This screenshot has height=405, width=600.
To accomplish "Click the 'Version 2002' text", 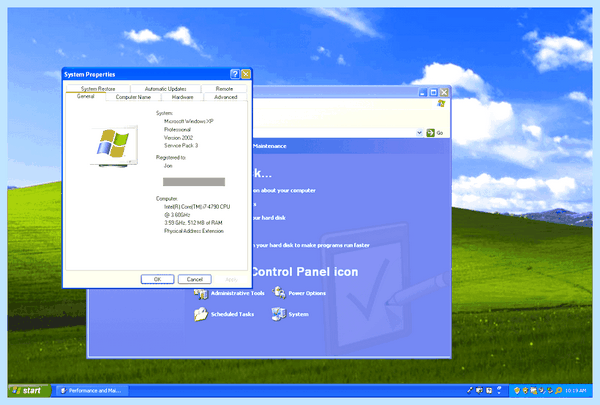I will click(x=178, y=137).
